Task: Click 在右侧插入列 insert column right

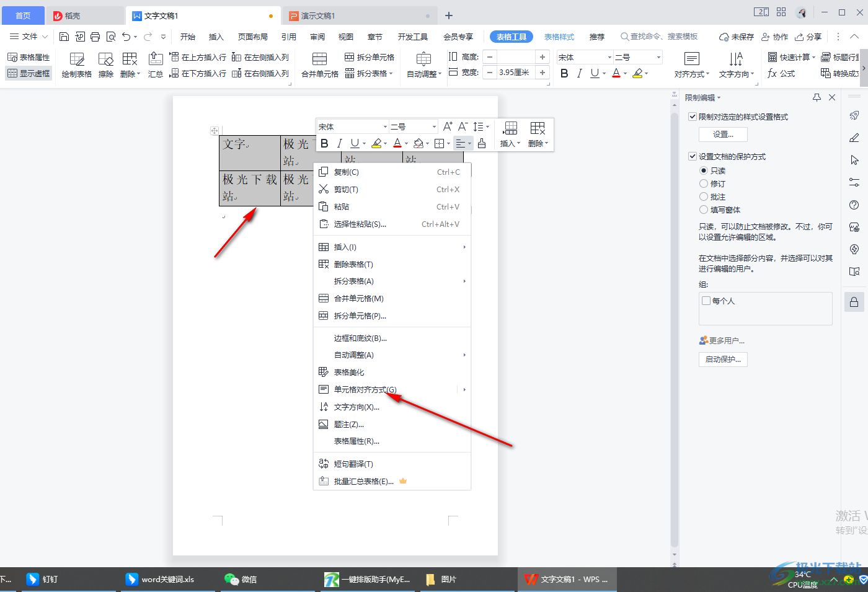Action: coord(260,73)
